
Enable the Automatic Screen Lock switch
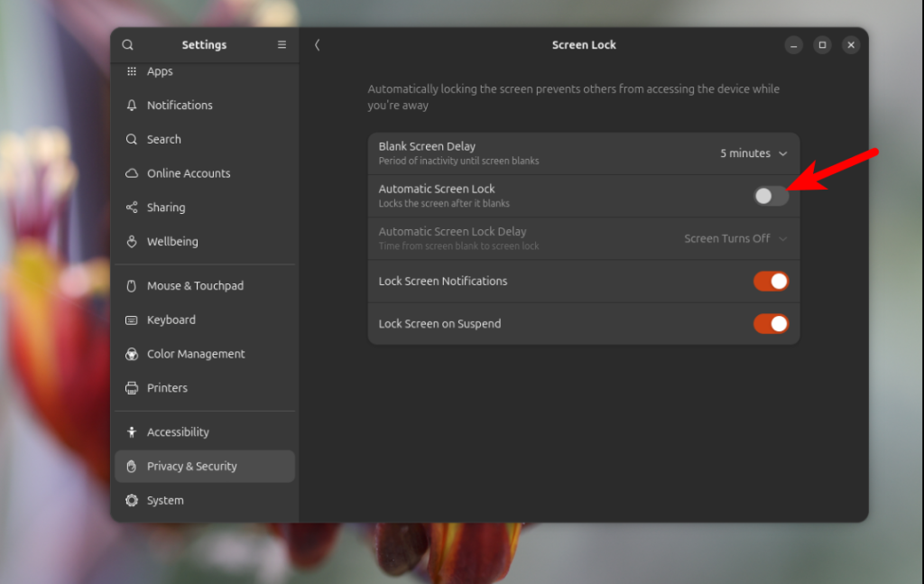pyautogui.click(x=771, y=196)
